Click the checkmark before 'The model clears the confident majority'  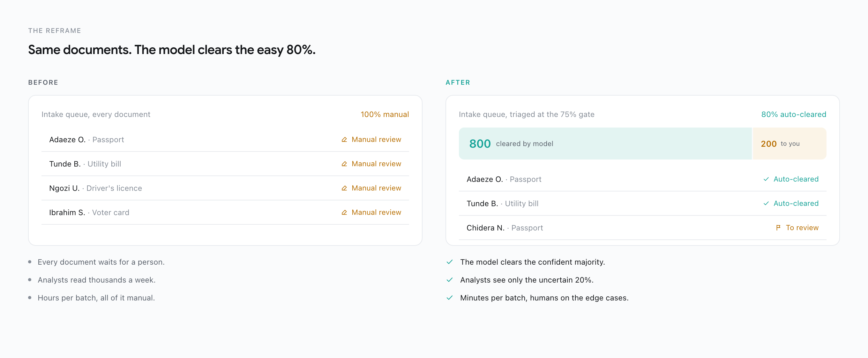(450, 262)
